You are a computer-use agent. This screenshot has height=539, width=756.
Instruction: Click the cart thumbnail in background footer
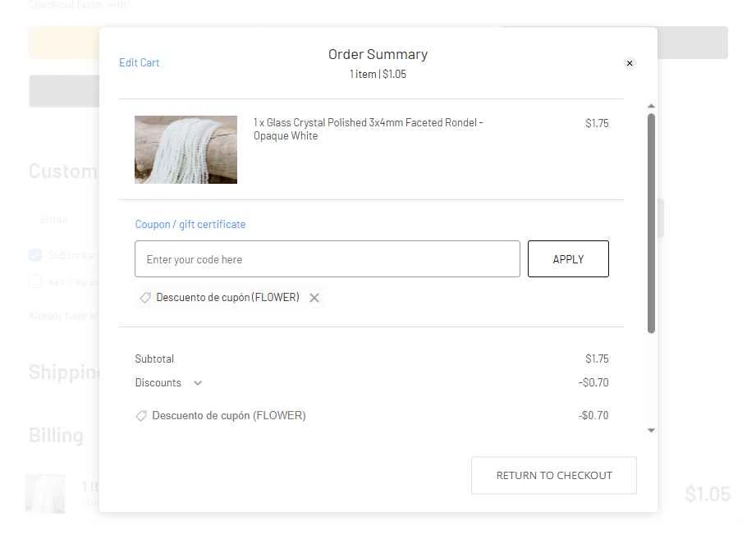pyautogui.click(x=45, y=493)
